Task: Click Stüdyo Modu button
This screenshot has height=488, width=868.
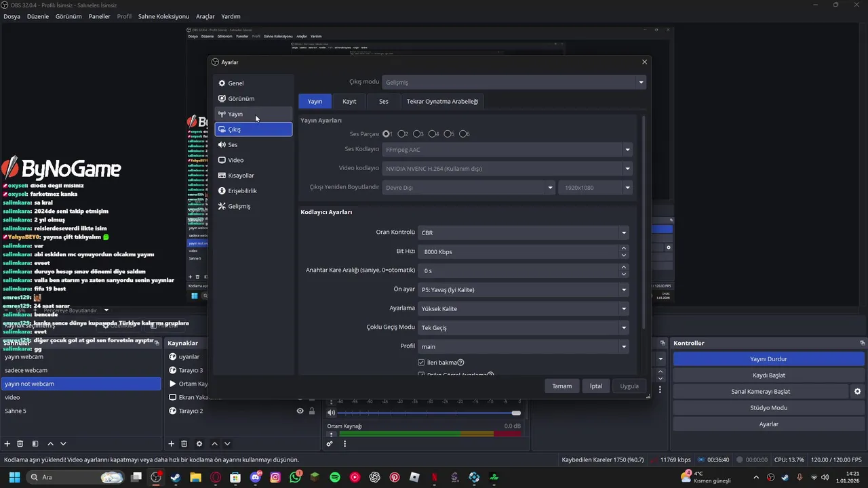Action: click(x=768, y=407)
